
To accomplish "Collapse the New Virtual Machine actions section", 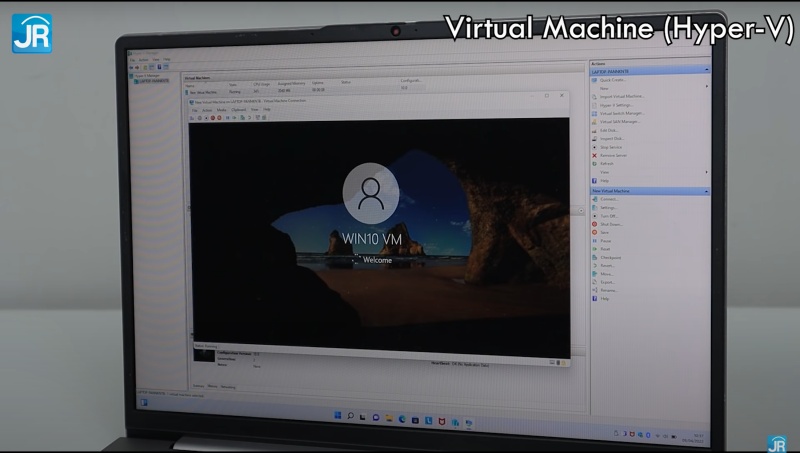I will 707,190.
